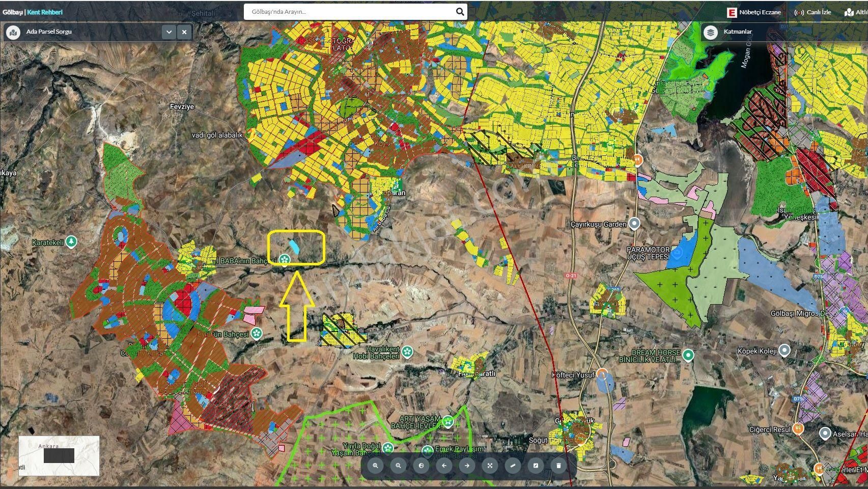
Task: Toggle fullscreen with the expand arrows icon
Action: pyautogui.click(x=490, y=466)
